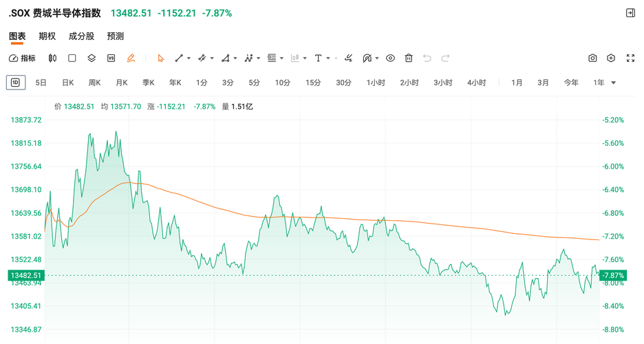The image size is (644, 344).
Task: Expand the line tool dropdown arrow
Action: pyautogui.click(x=189, y=58)
